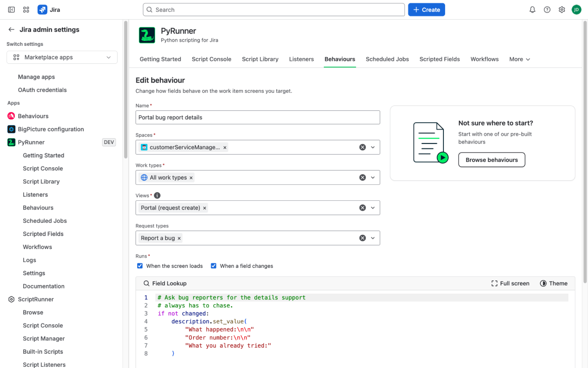Open the More tab menu
Screen dimensions: 588x368
pyautogui.click(x=519, y=59)
